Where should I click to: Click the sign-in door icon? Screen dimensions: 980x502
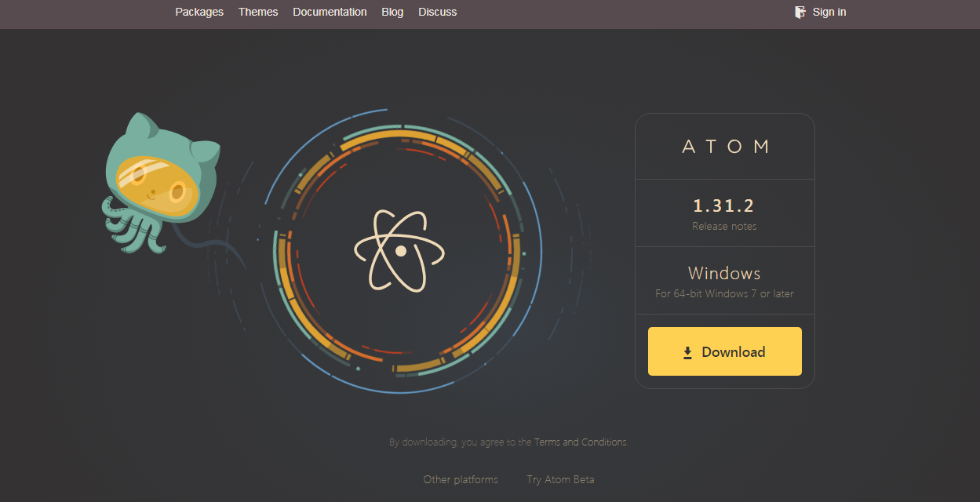(800, 12)
